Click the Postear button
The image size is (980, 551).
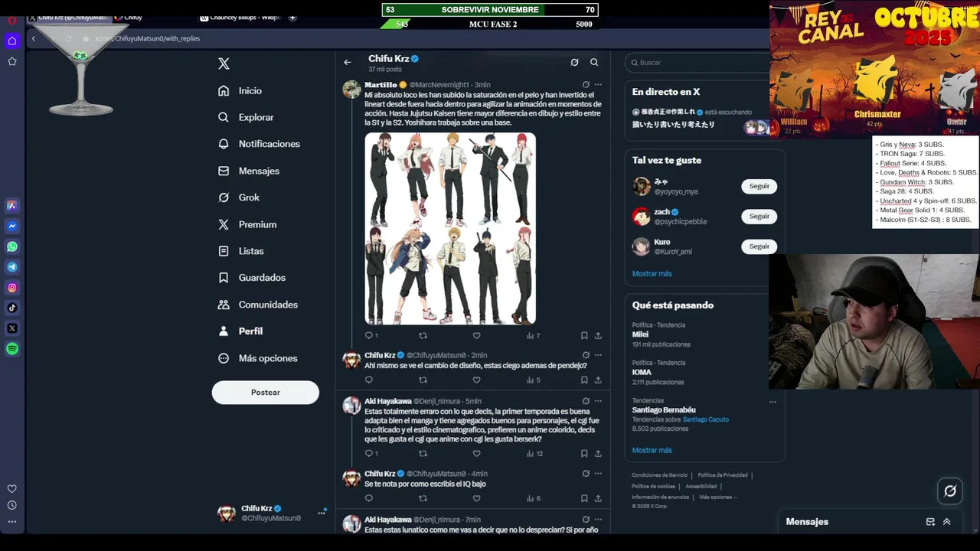(x=266, y=393)
